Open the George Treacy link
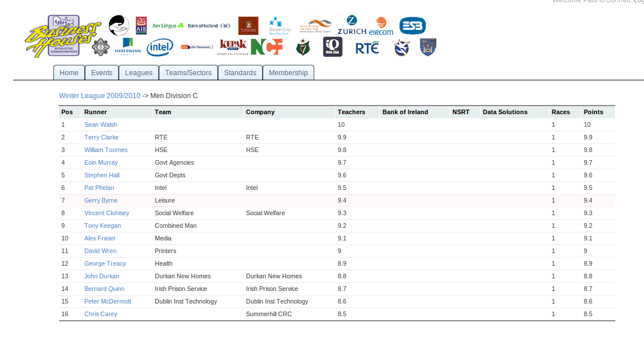 [x=105, y=263]
